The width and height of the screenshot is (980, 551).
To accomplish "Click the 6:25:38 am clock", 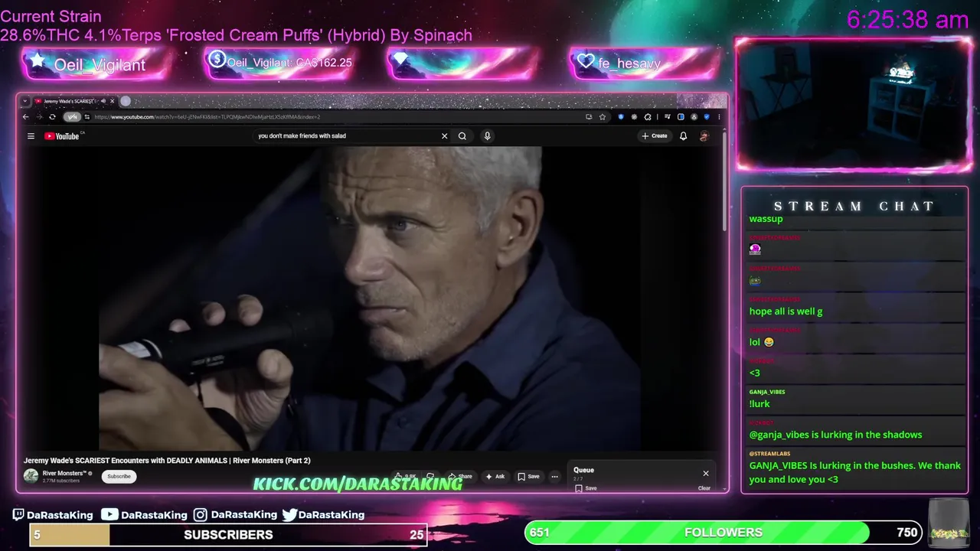I will [x=908, y=20].
